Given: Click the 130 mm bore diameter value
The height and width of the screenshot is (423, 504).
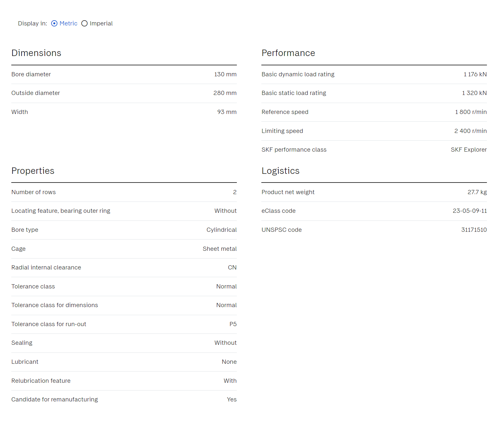Looking at the screenshot, I should 225,74.
